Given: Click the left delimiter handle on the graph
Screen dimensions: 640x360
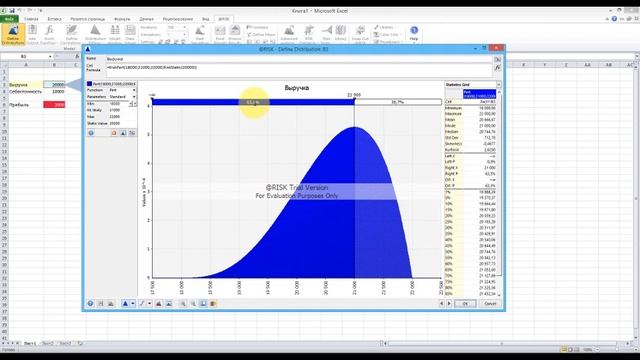Looking at the screenshot, I should (153, 98).
